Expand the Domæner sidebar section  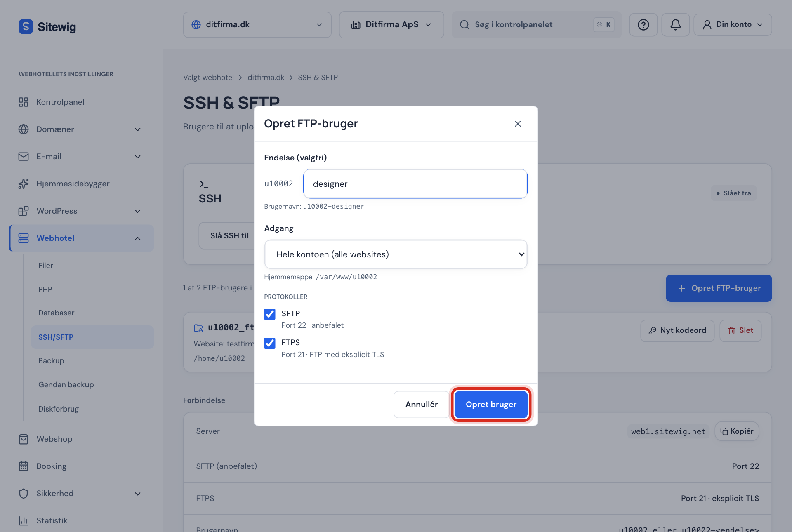pos(138,129)
